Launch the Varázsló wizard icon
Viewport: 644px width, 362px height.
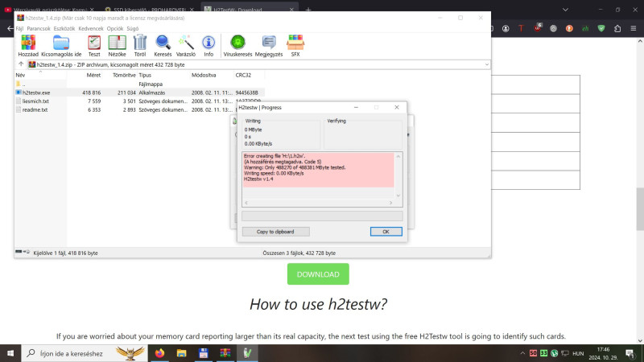[x=186, y=43]
